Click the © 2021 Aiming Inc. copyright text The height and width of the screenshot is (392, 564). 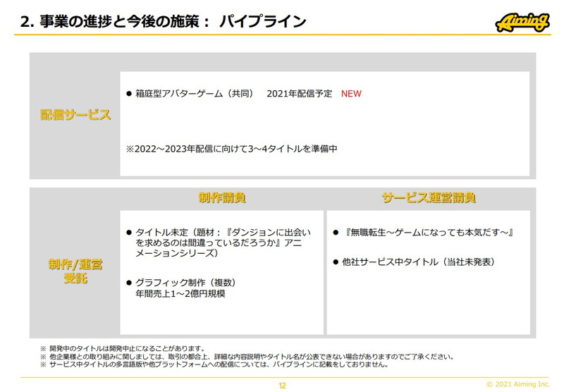tap(518, 384)
